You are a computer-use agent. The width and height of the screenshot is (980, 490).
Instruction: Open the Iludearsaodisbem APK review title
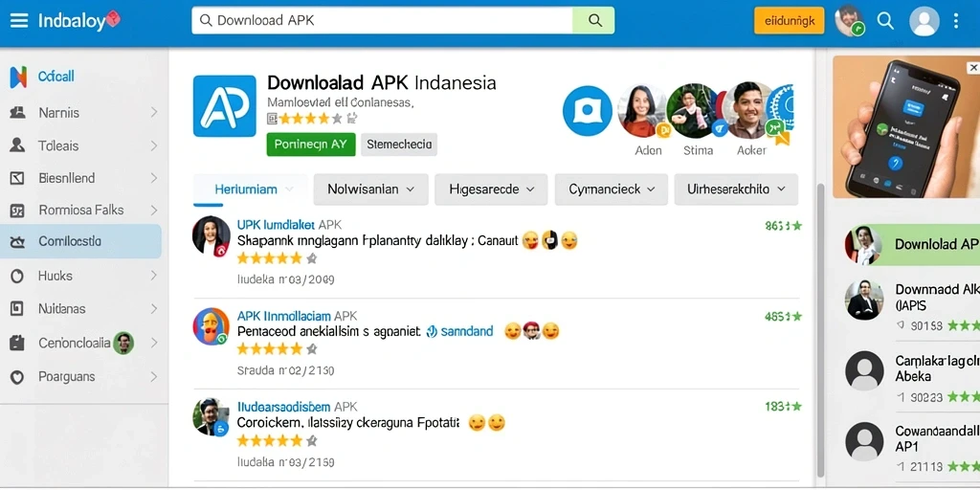pos(297,407)
